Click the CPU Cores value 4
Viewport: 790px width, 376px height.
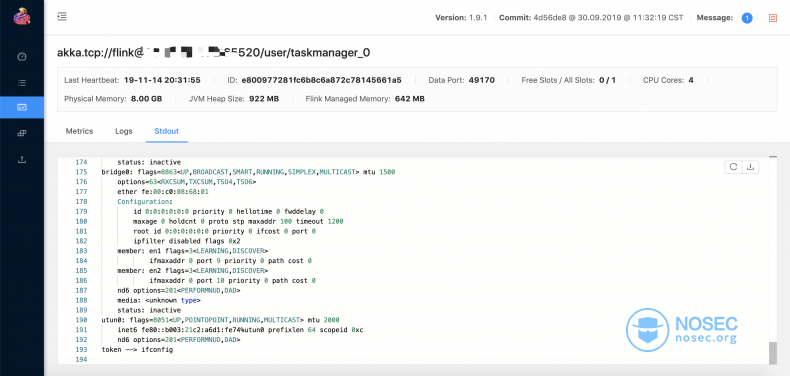691,80
